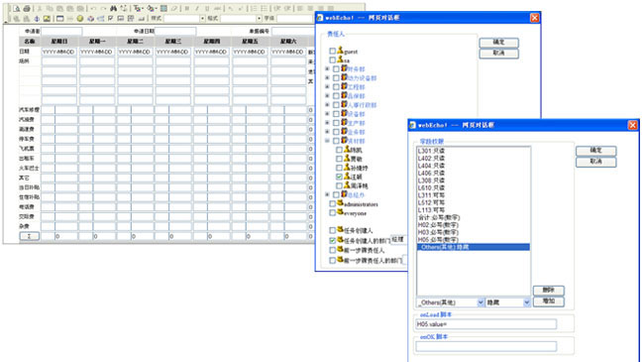Click the 单据编号 input field
The image size is (644, 362).
[293, 32]
